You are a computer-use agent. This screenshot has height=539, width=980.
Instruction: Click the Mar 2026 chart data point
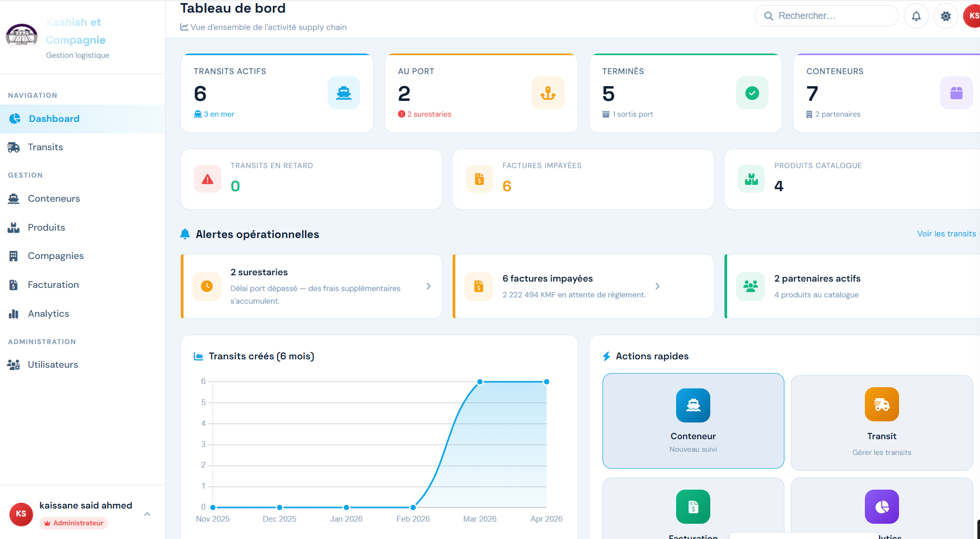[480, 382]
